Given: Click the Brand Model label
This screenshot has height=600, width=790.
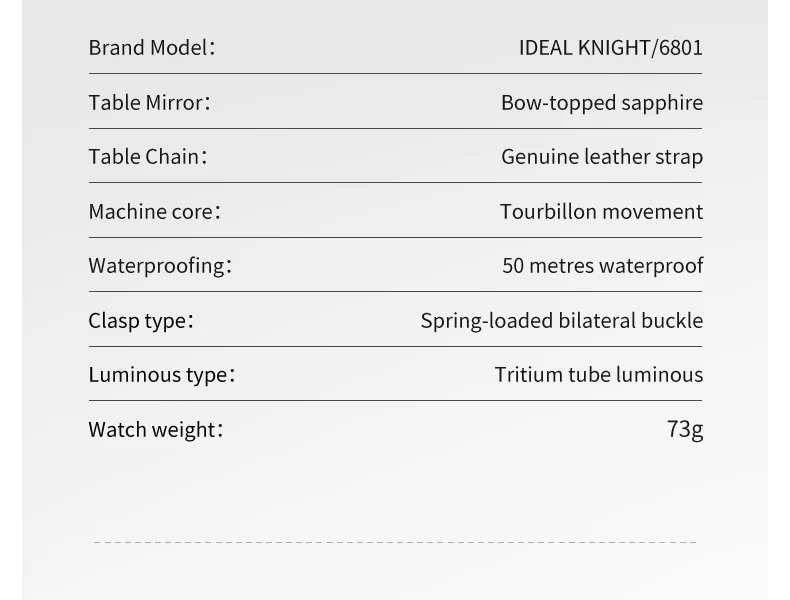Looking at the screenshot, I should pyautogui.click(x=152, y=48).
